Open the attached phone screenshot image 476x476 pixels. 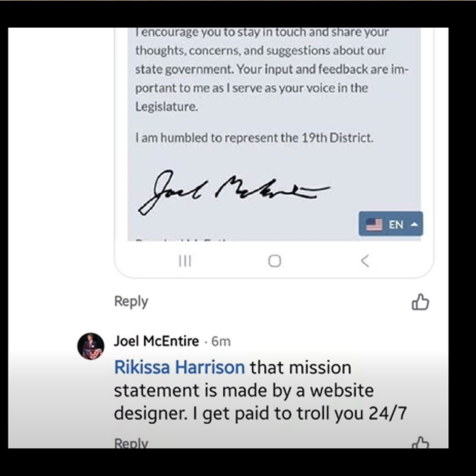click(x=274, y=153)
